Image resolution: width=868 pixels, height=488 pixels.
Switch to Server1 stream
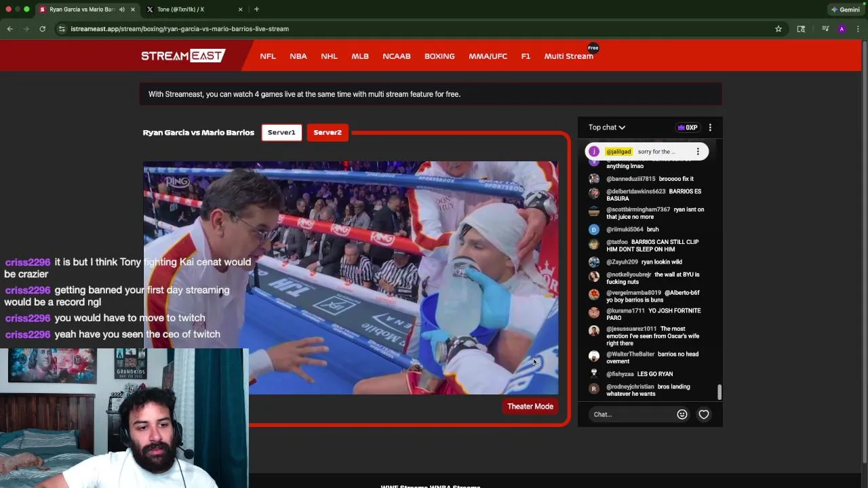[281, 132]
